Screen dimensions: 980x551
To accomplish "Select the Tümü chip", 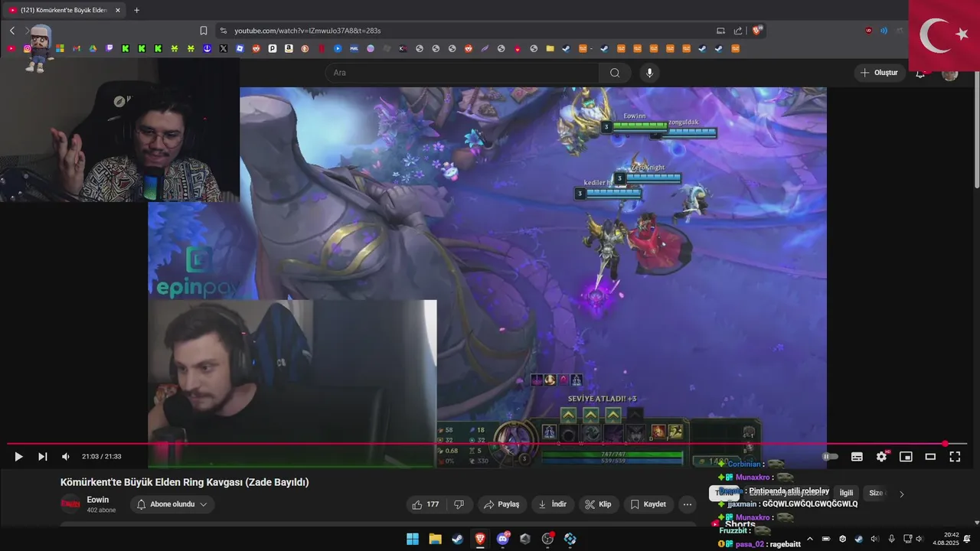I will 724,493.
